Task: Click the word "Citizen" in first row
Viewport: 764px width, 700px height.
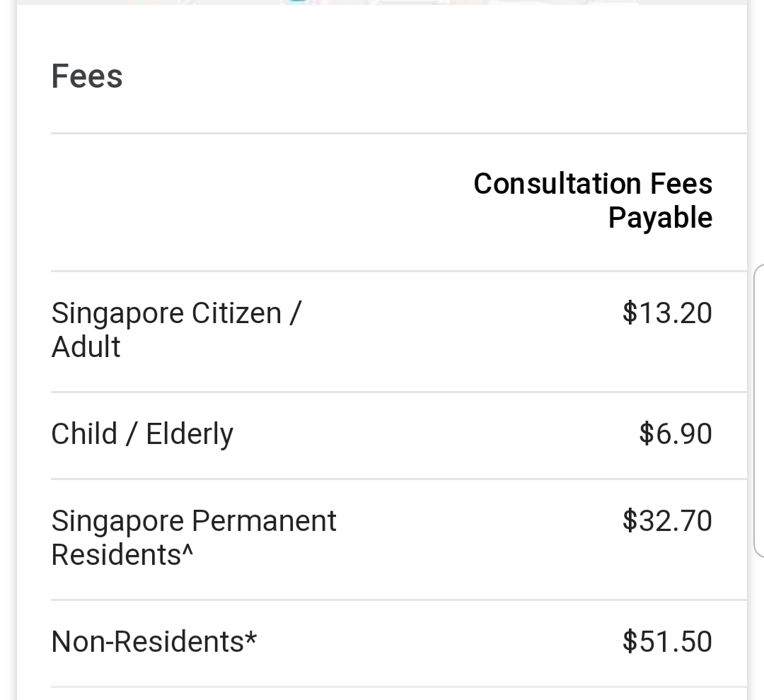Action: [x=237, y=313]
